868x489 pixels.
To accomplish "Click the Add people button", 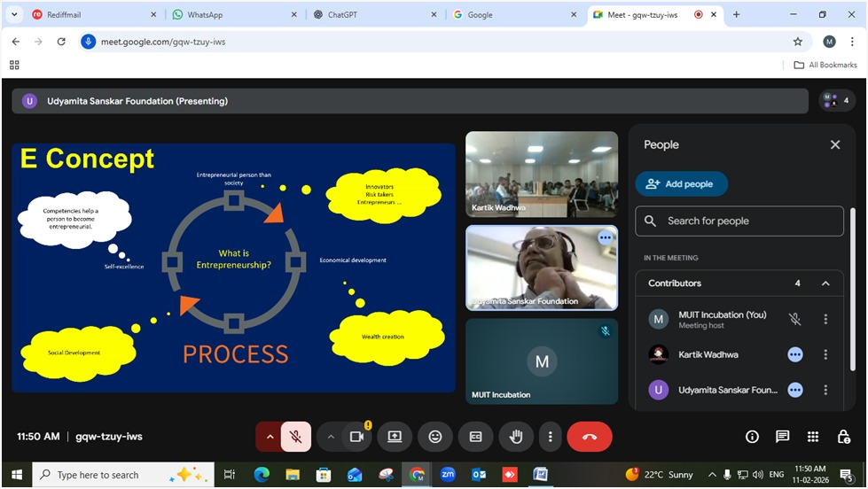I will click(681, 184).
